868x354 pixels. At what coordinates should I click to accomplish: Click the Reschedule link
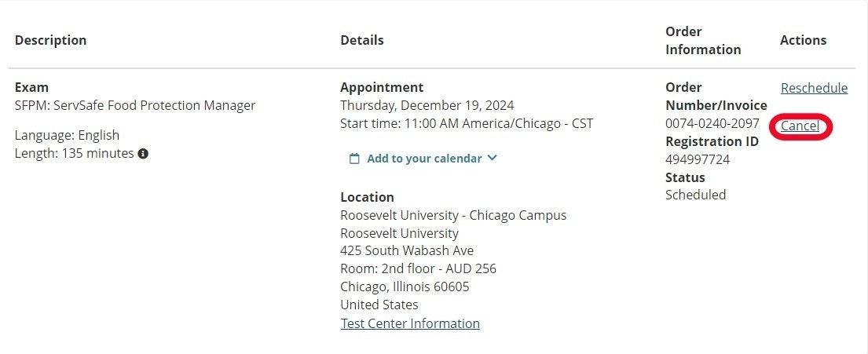click(x=814, y=88)
